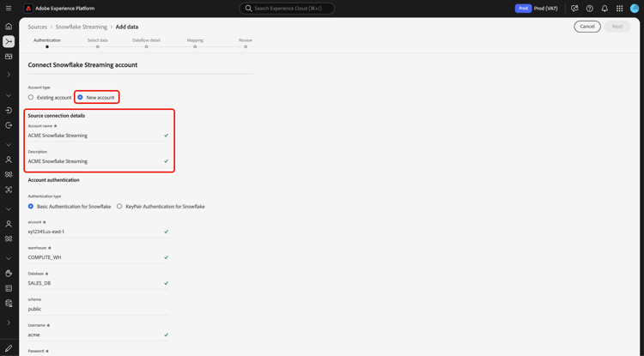This screenshot has width=644, height=356.
Task: Open the face-scan person sidebar icon
Action: [9, 190]
